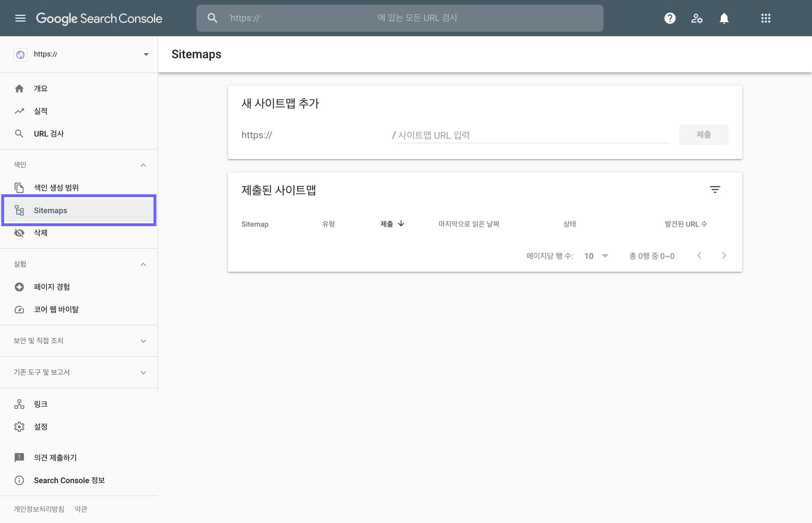Open 코어 웹 바이탈 report
The width and height of the screenshot is (812, 523).
tap(57, 309)
